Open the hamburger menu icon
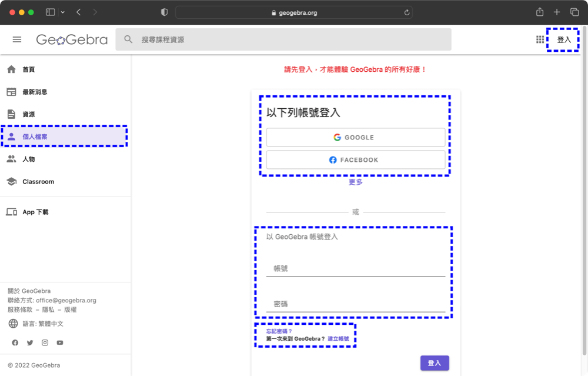The image size is (588, 376). click(x=17, y=39)
